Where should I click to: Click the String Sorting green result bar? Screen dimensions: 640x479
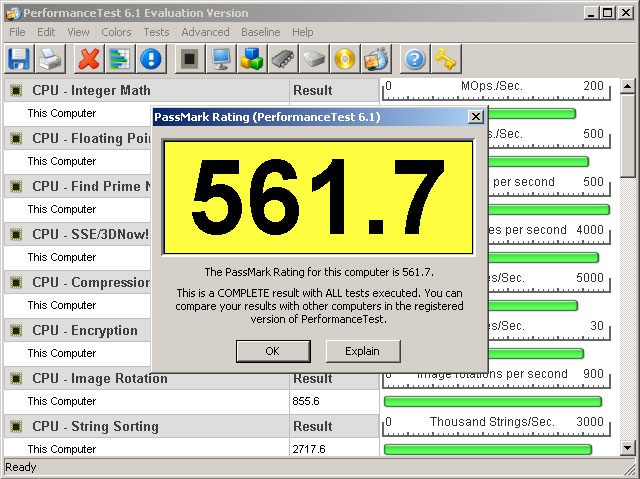488,450
